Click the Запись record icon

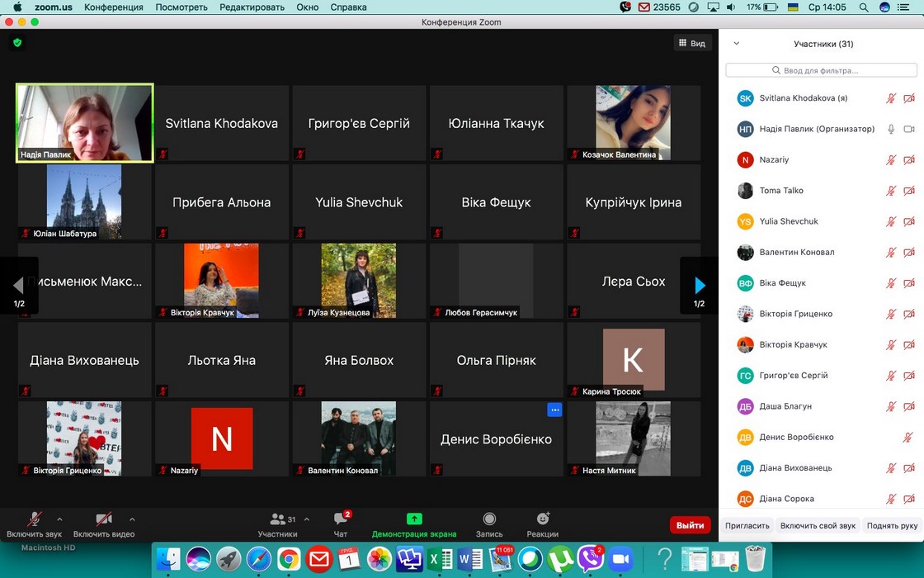coord(489,519)
